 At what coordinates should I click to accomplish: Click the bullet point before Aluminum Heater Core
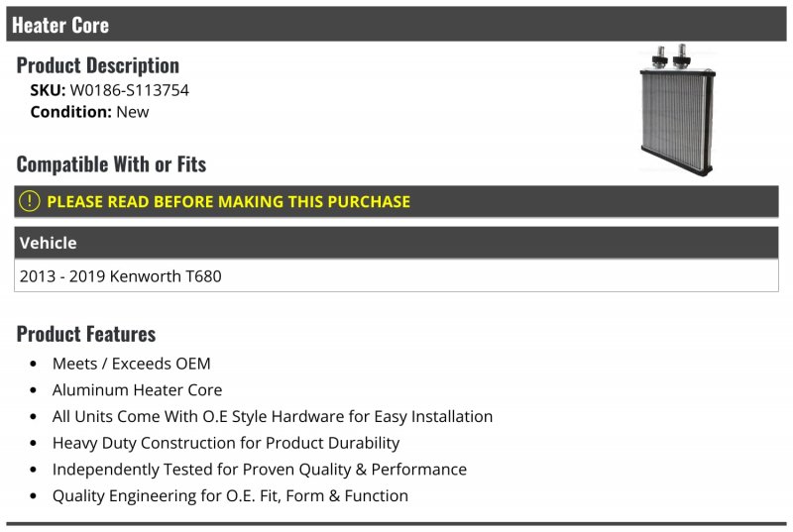pyautogui.click(x=34, y=390)
